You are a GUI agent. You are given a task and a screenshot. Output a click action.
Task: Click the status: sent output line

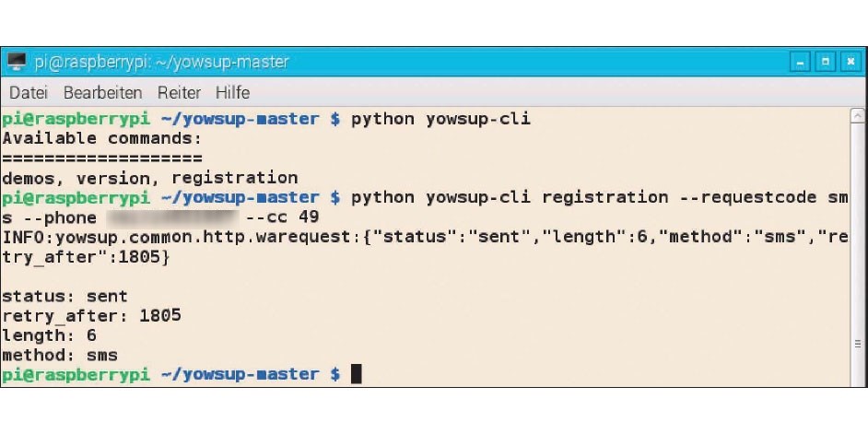click(x=65, y=296)
